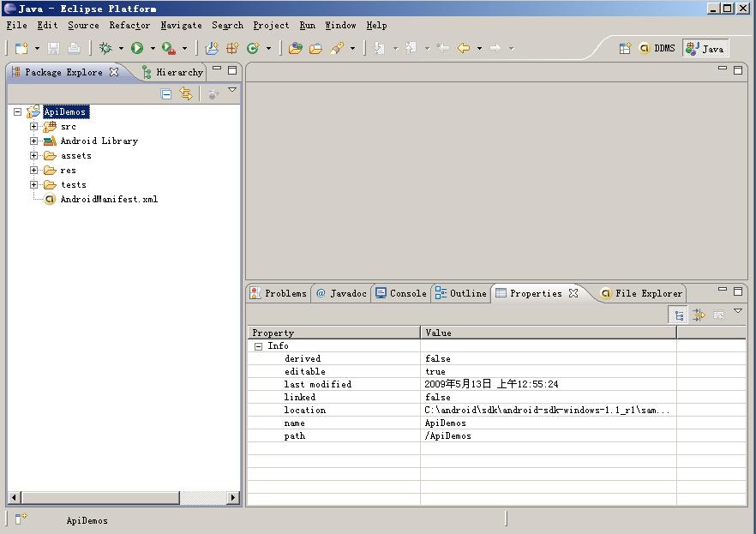The image size is (756, 534).
Task: Navigate back with the yellow left arrow
Action: (x=464, y=48)
